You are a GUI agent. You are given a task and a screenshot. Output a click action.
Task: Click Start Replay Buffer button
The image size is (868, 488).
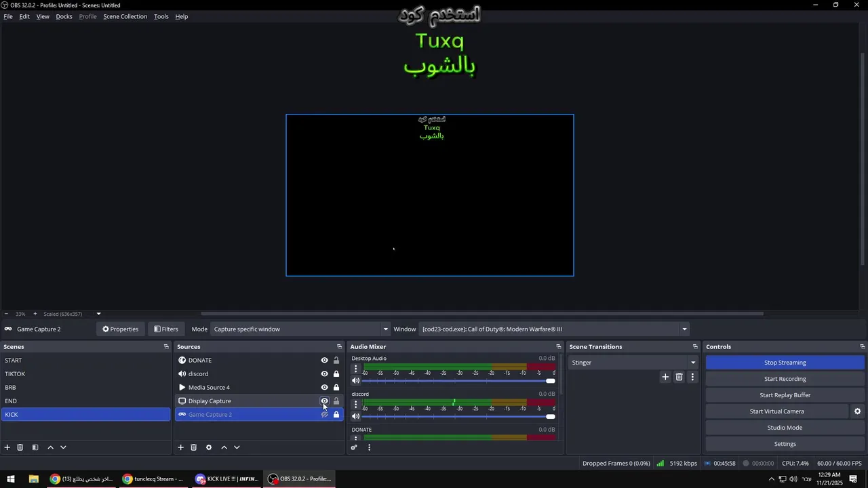(785, 395)
